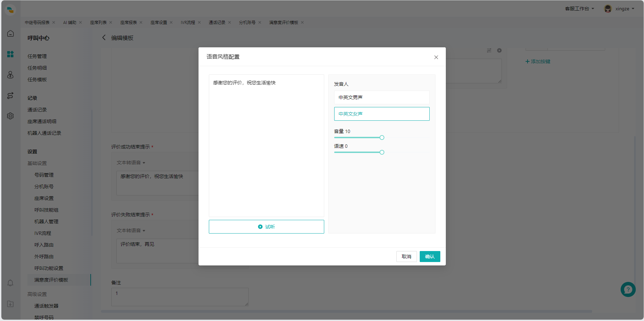Screen dimensions: 644x321
Task: Click the application logo at top left
Action: point(11,10)
